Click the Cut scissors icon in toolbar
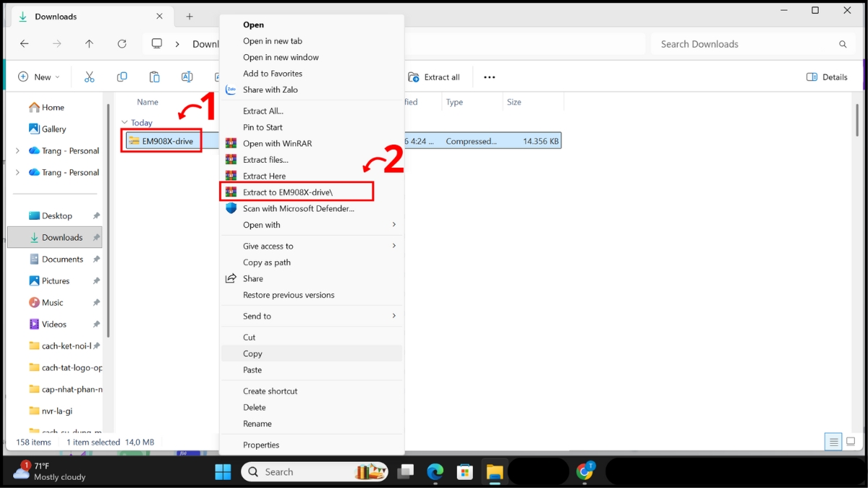868x488 pixels. (x=90, y=77)
